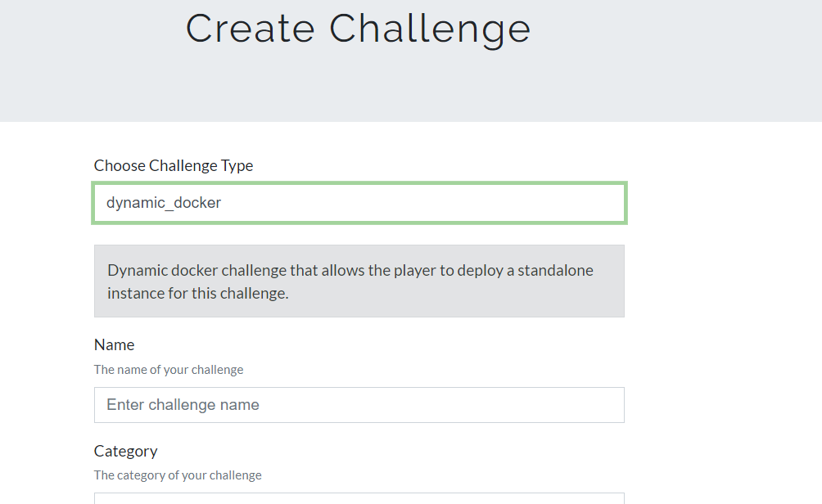Open the Choose Challenge Type dropdown
Viewport: 822px width, 504px height.
tap(359, 203)
